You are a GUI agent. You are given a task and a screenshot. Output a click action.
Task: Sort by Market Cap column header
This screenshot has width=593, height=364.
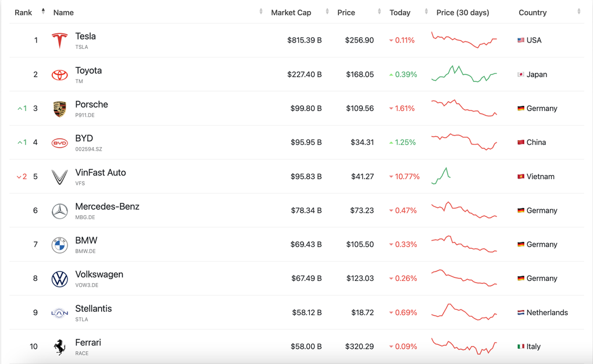pos(291,12)
